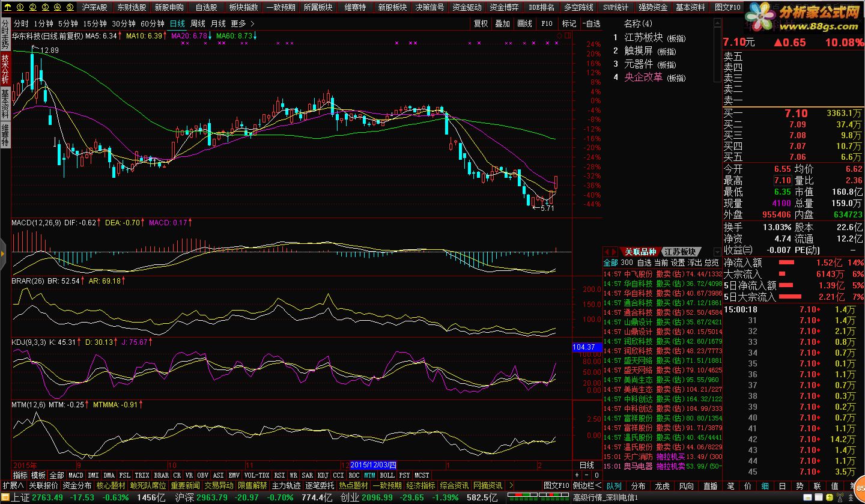
Task: Filter alerts by 自选
Action: click(644, 263)
